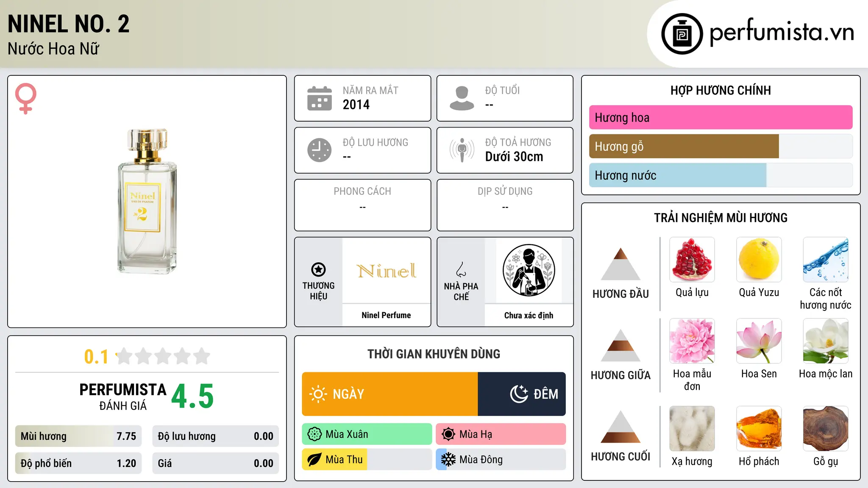Click the calendar icon beside Năm ra mắt
Screen dimensions: 868x488
[320, 98]
